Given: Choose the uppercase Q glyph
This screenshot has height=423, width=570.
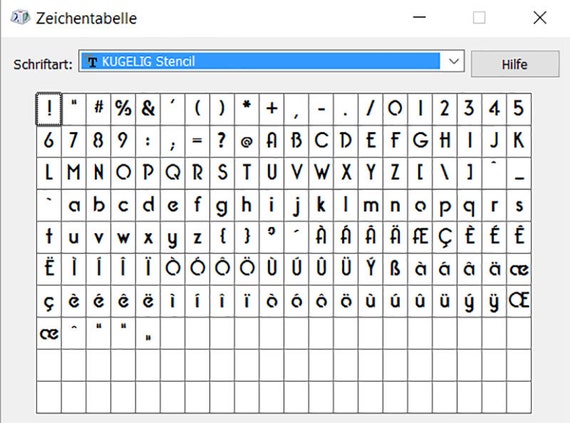Looking at the screenshot, I should [x=172, y=173].
